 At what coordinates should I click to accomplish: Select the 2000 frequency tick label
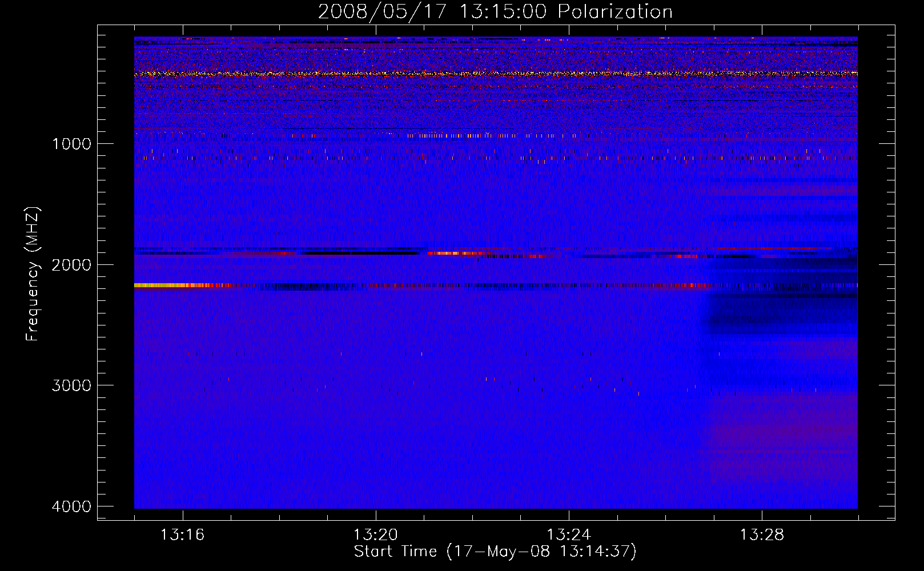(71, 264)
